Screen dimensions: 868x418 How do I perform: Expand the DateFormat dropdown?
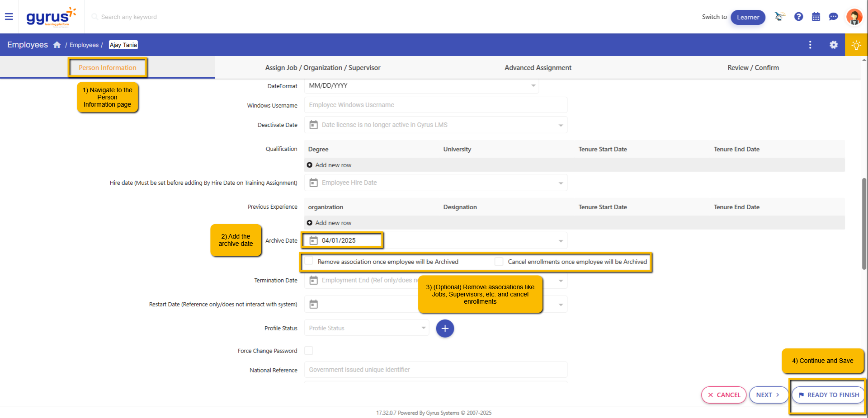click(x=533, y=85)
